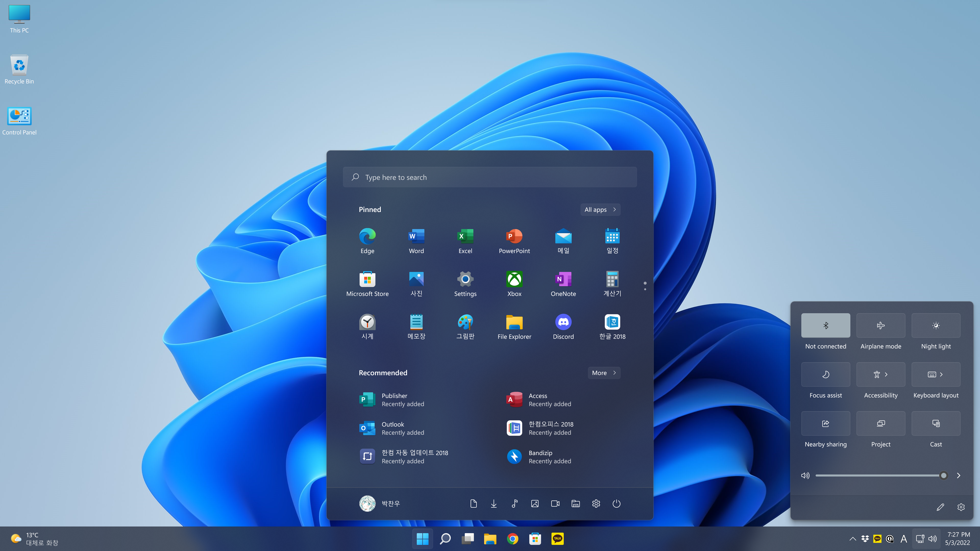Image resolution: width=980 pixels, height=551 pixels.
Task: Open all settings gear in quick panel
Action: pos(961,507)
